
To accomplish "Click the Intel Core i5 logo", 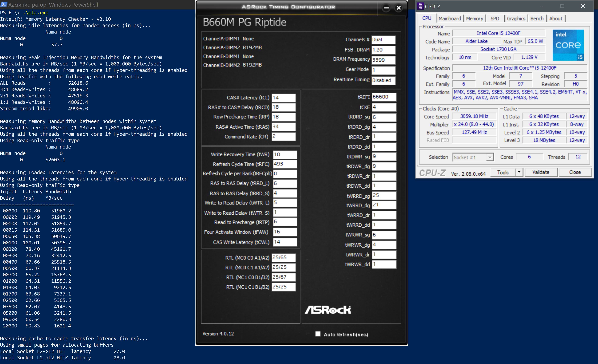I will [x=568, y=45].
